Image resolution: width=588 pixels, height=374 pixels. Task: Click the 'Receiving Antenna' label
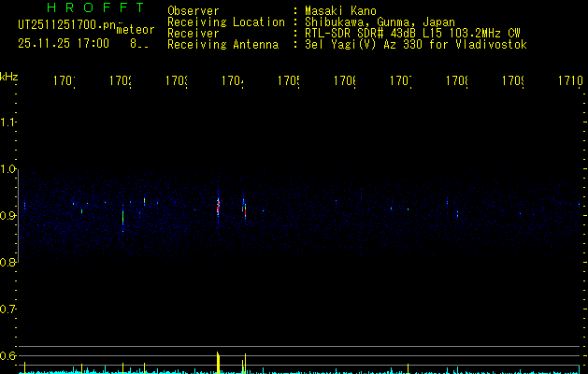(222, 45)
